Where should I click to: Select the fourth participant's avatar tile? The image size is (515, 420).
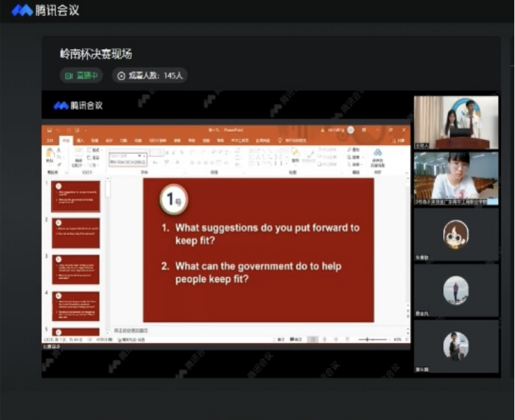point(456,291)
